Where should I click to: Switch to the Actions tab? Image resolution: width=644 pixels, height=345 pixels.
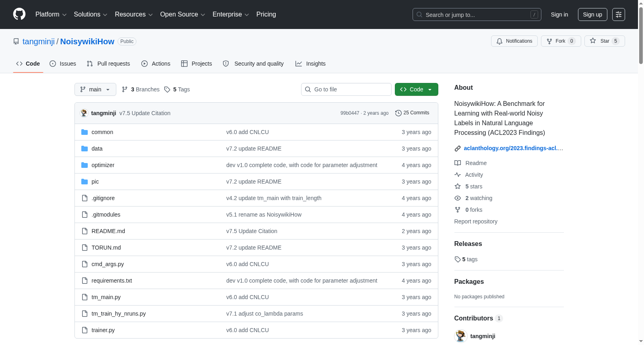point(156,64)
